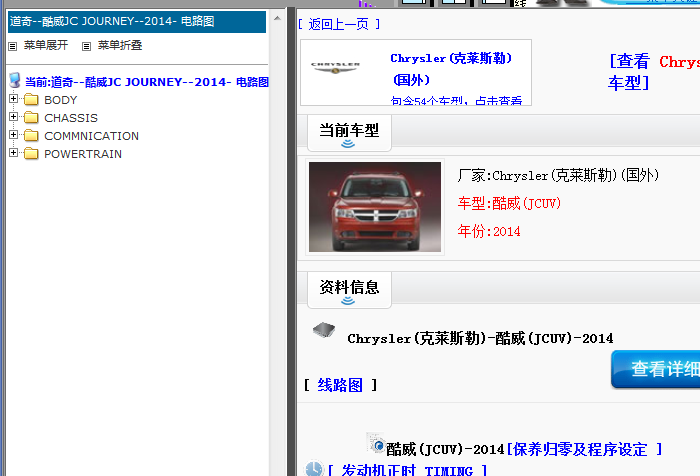Click the clock icon beside 发动机正时
Viewport: 700px width, 476px height.
(314, 468)
